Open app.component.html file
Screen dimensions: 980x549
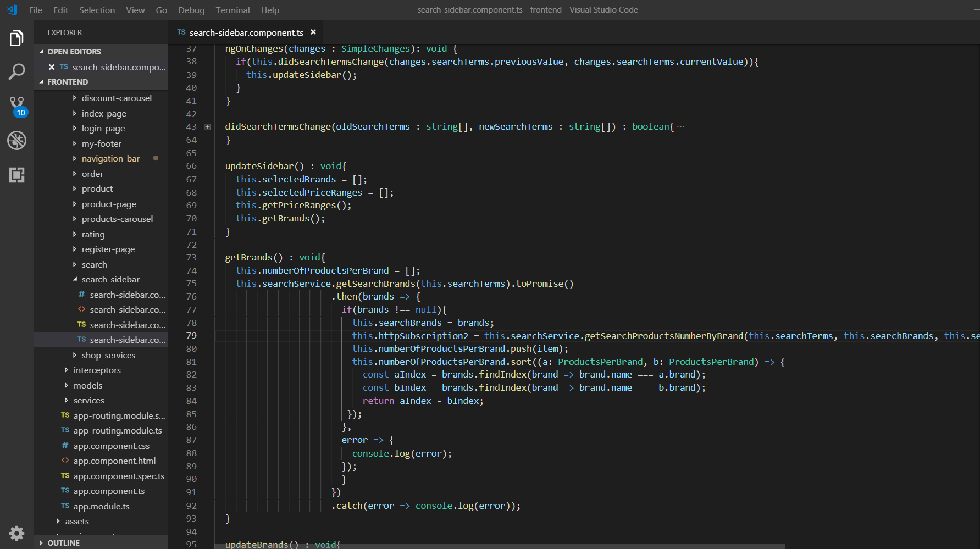[x=114, y=461]
